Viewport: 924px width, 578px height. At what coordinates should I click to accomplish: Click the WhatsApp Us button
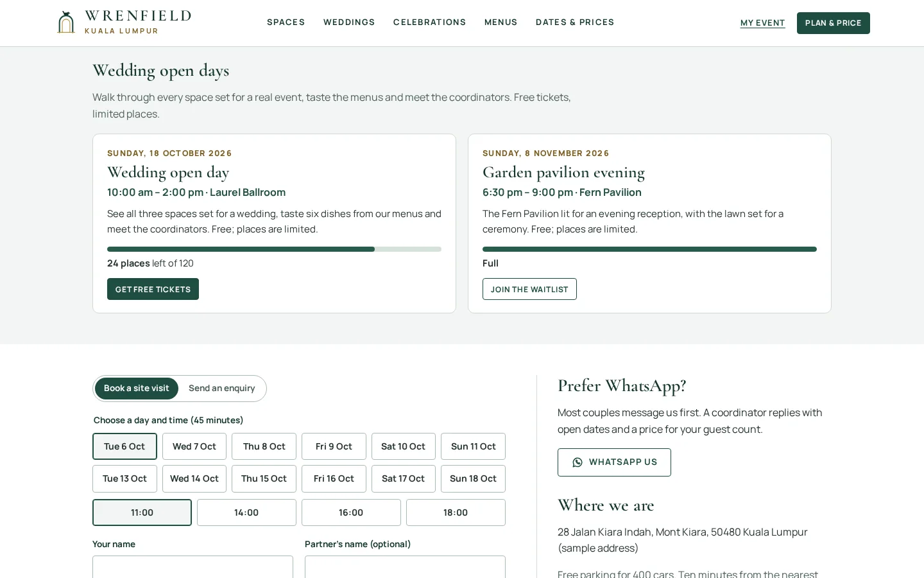[614, 462]
